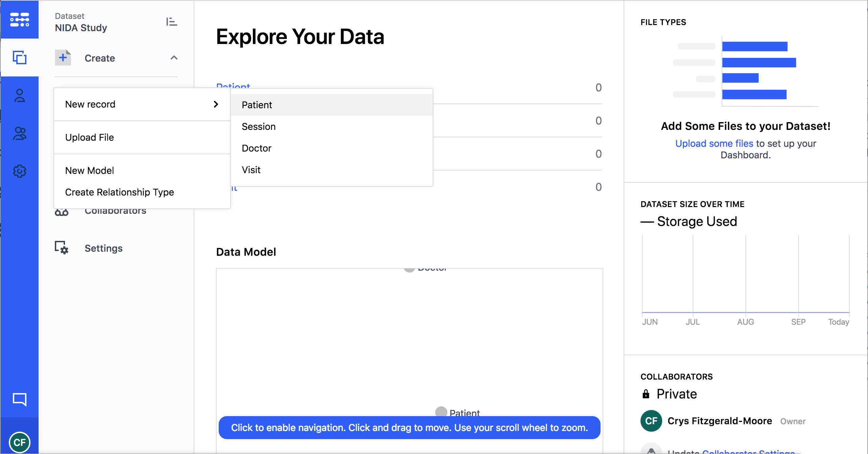The width and height of the screenshot is (868, 454).
Task: Select Doctor from new record options
Action: pos(257,147)
